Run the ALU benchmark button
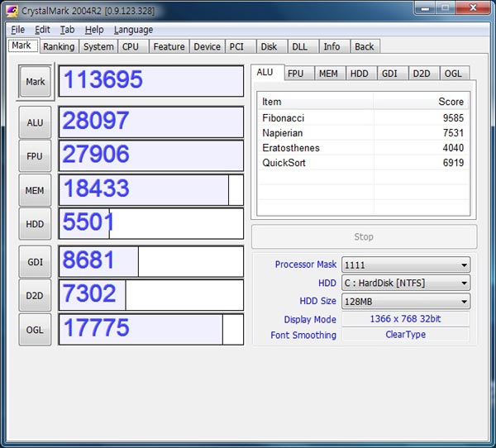Image resolution: width=496 pixels, height=448 pixels. (x=35, y=122)
